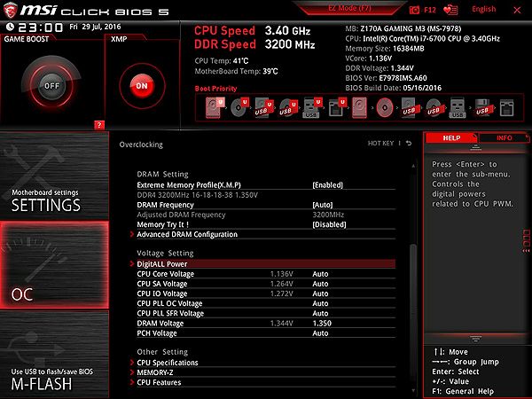532x399 pixels.
Task: Click the help panel top collapse handle
Action: coord(475,147)
